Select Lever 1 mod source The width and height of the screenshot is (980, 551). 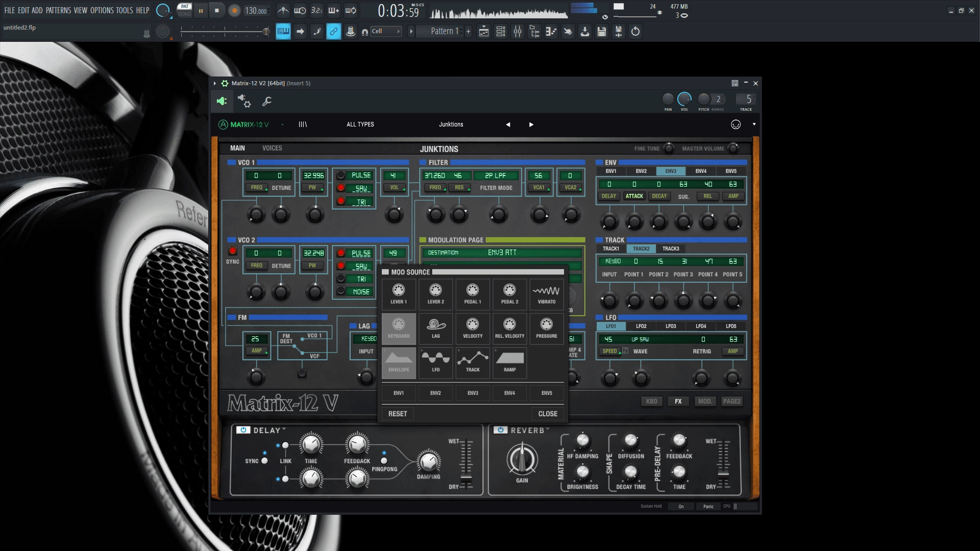pyautogui.click(x=399, y=294)
